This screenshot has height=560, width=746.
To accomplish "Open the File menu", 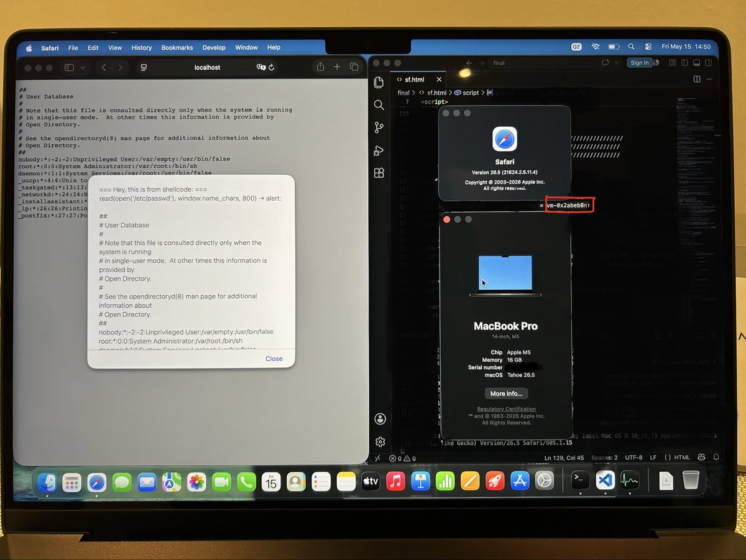I will point(73,47).
